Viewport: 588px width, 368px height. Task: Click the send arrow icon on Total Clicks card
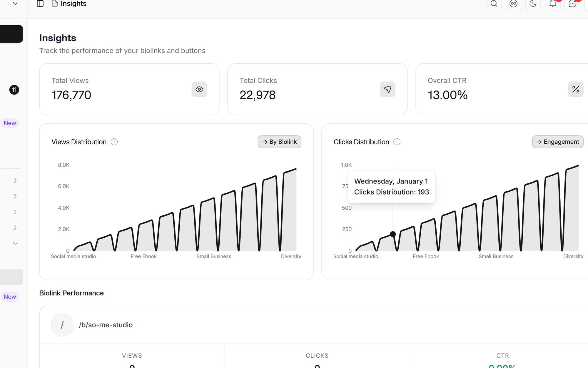point(387,89)
